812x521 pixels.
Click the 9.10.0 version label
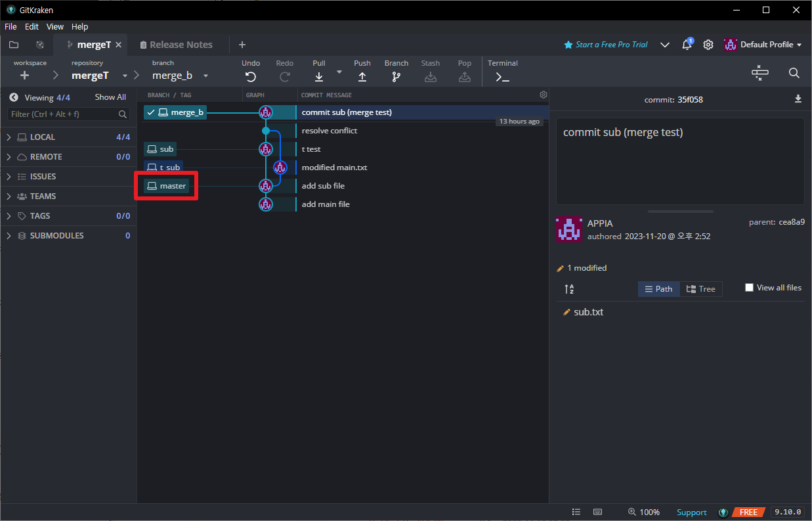click(788, 512)
